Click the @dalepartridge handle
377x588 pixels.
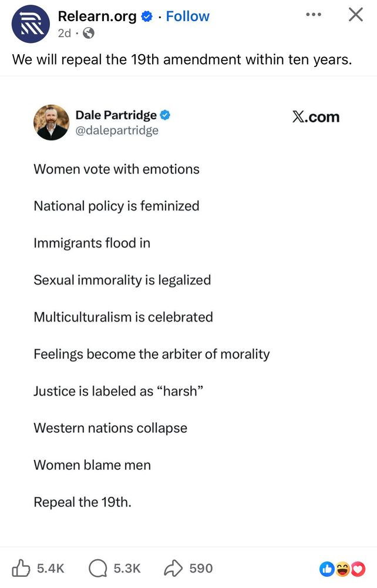click(x=117, y=131)
